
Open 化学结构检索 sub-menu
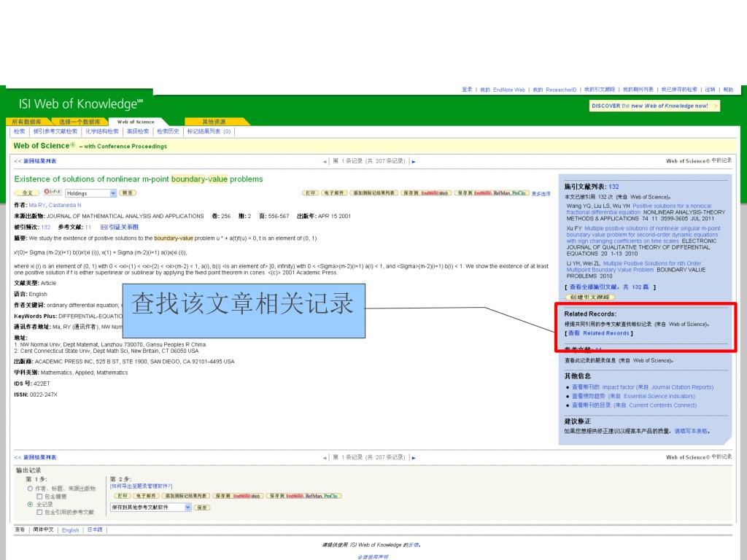[102, 131]
